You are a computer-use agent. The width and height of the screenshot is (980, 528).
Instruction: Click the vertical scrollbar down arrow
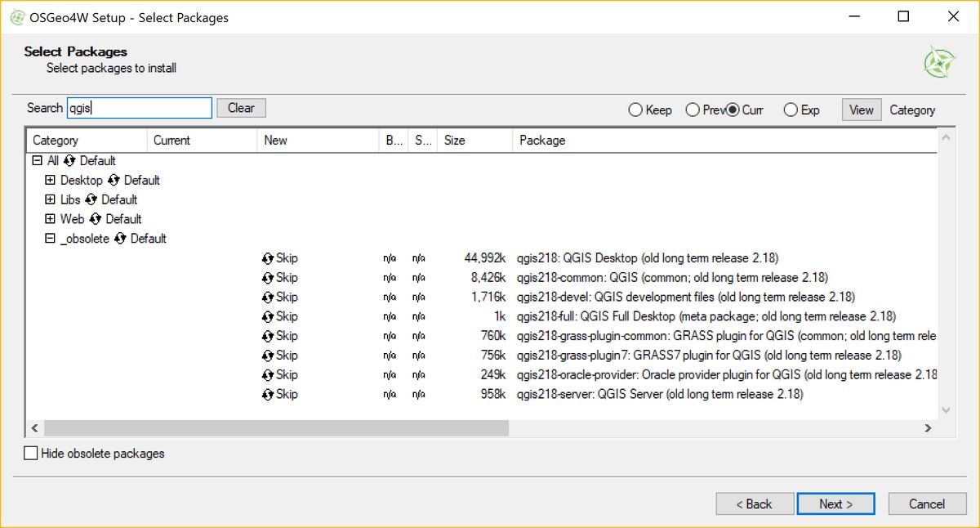pos(946,410)
